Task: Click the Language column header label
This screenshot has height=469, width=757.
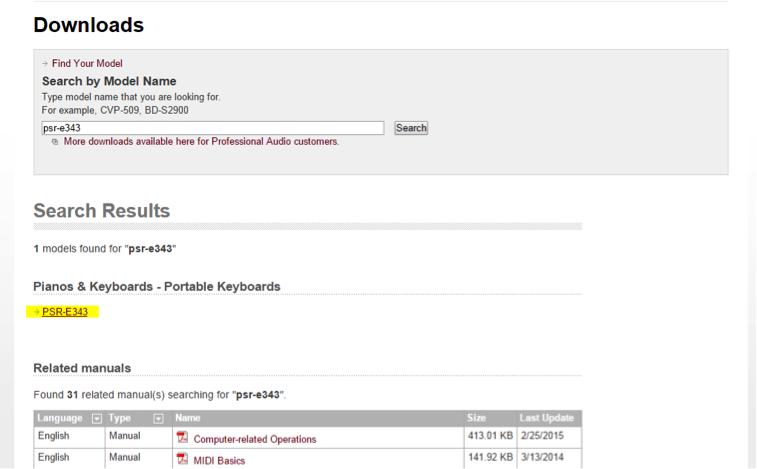Action: click(60, 418)
